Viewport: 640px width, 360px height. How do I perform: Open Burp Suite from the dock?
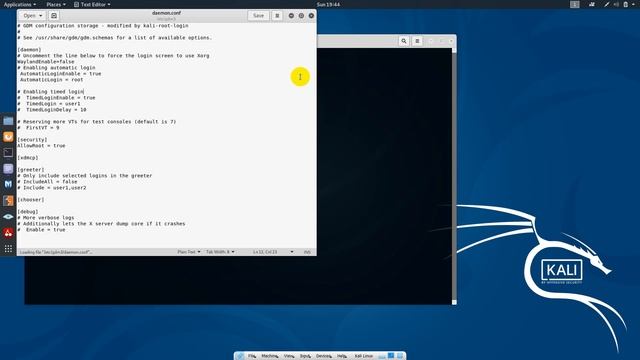click(8, 200)
